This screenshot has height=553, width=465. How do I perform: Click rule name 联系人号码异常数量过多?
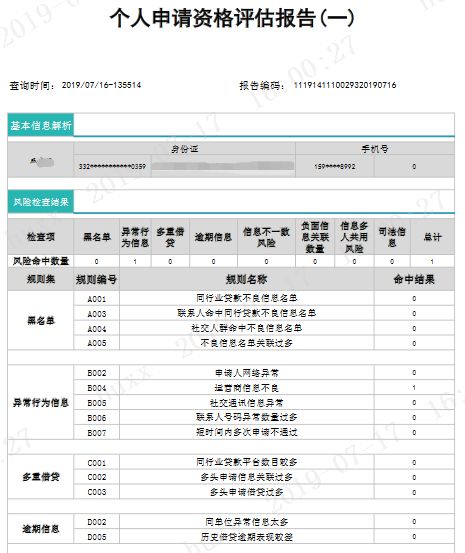click(x=246, y=417)
